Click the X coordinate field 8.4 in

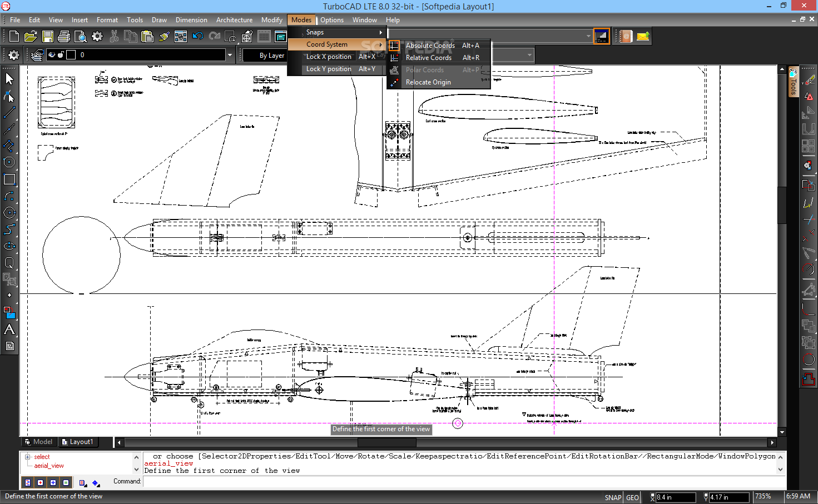(x=676, y=497)
